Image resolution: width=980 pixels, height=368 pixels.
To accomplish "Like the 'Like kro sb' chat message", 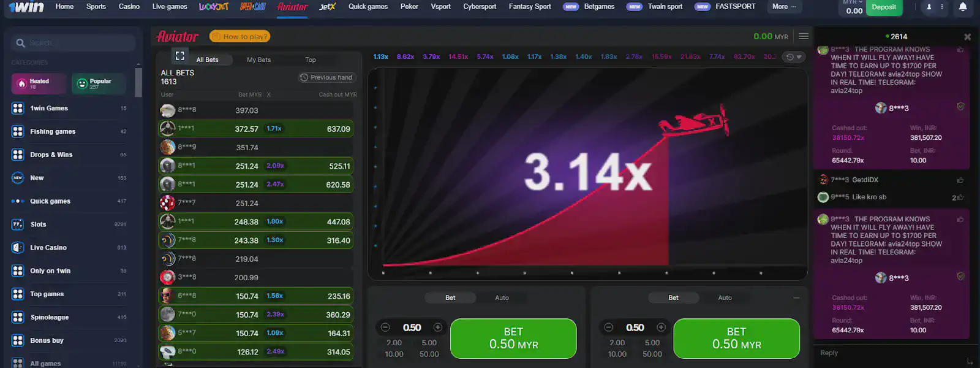I will coord(960,197).
